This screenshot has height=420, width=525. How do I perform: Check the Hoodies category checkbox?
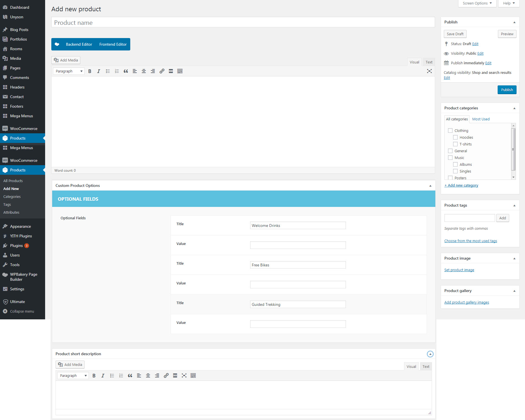455,138
